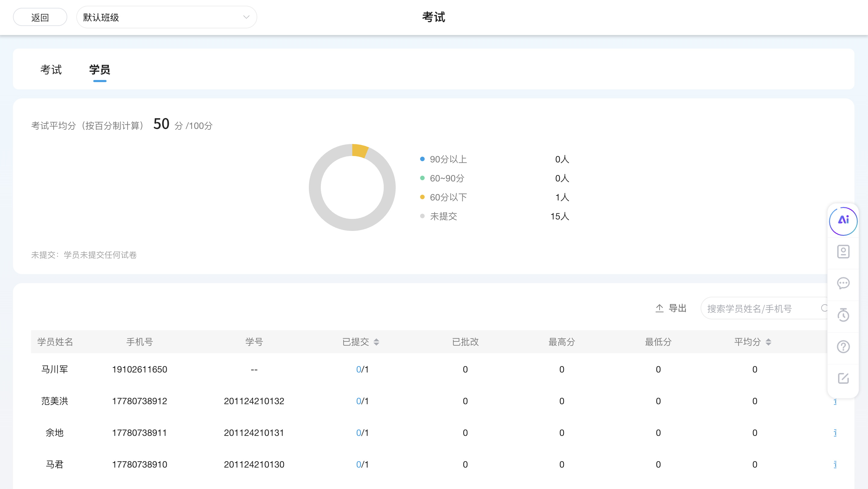Expand the 默认班级 class dropdown
This screenshot has height=489, width=868.
[166, 17]
